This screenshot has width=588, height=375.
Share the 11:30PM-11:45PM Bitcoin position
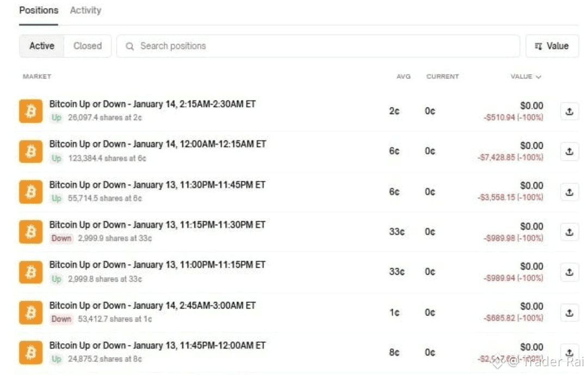point(569,192)
